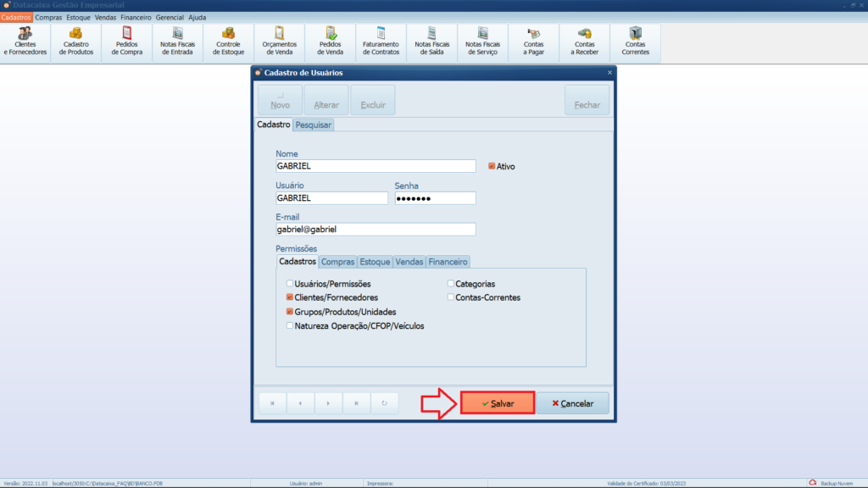
Task: Open Contas Correntes toolbar icon
Action: pos(635,42)
